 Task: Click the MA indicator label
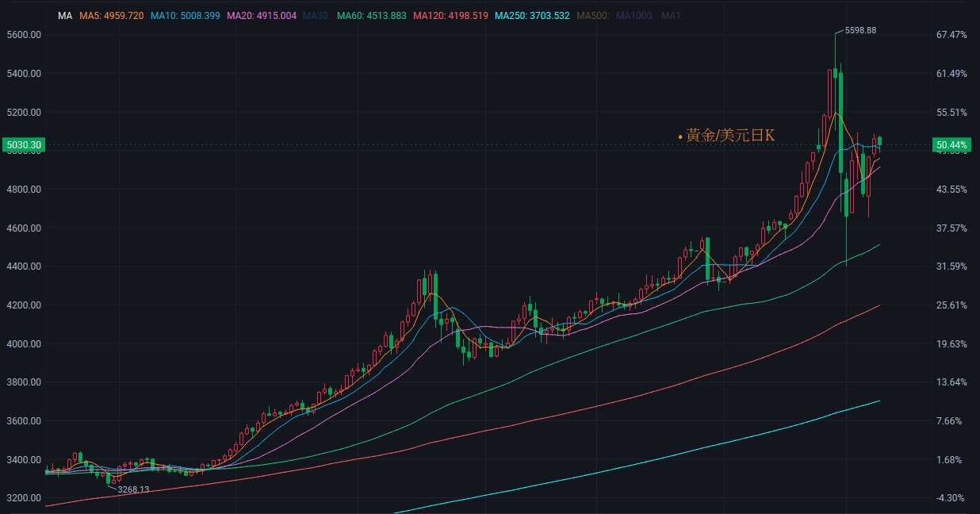click(65, 16)
